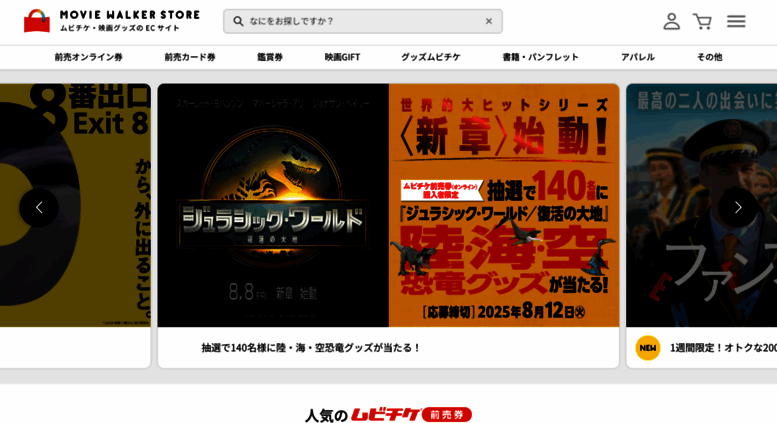
Task: Open the ファンファーレ movie banner on right
Action: (702, 205)
